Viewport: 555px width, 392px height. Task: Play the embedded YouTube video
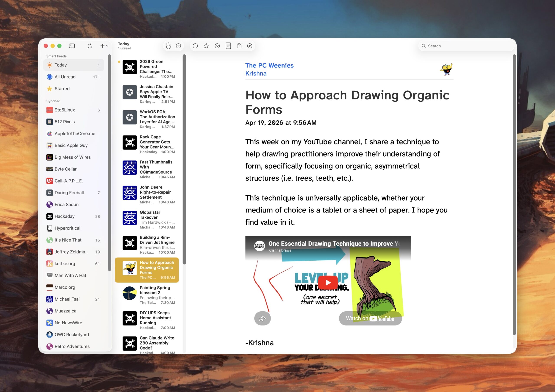[328, 282]
